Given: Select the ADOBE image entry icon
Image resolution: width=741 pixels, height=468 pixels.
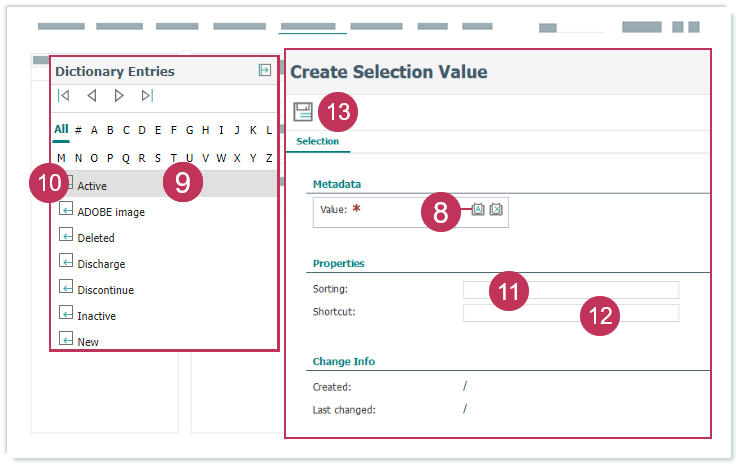Looking at the screenshot, I should [65, 210].
